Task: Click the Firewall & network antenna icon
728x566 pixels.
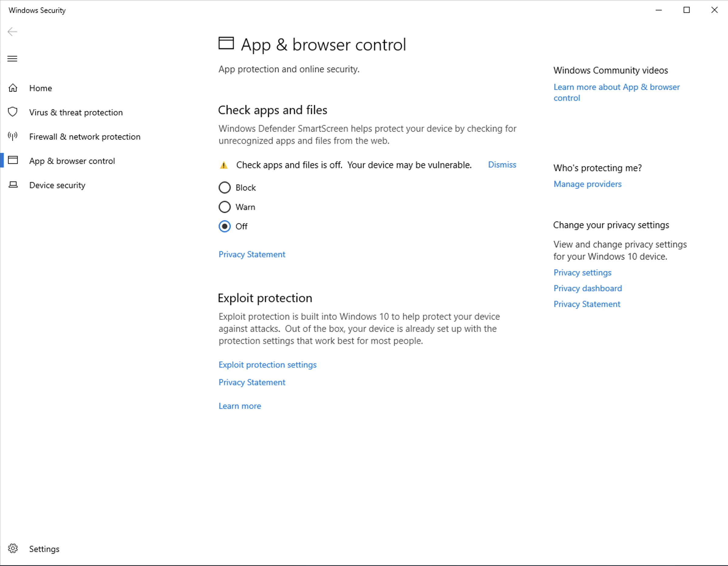Action: (x=13, y=136)
